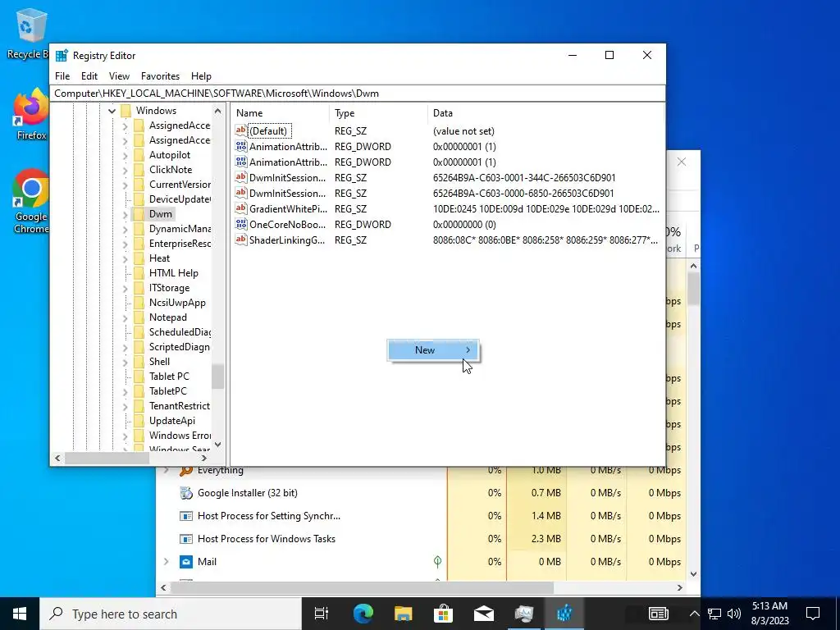Open the Help menu
The height and width of the screenshot is (630, 840).
201,76
